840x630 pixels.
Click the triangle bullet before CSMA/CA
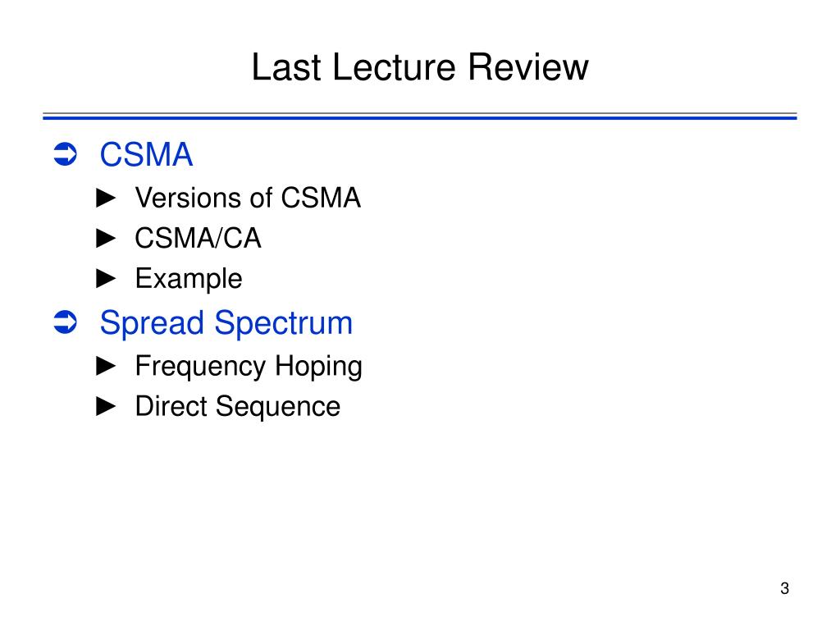click(x=106, y=238)
